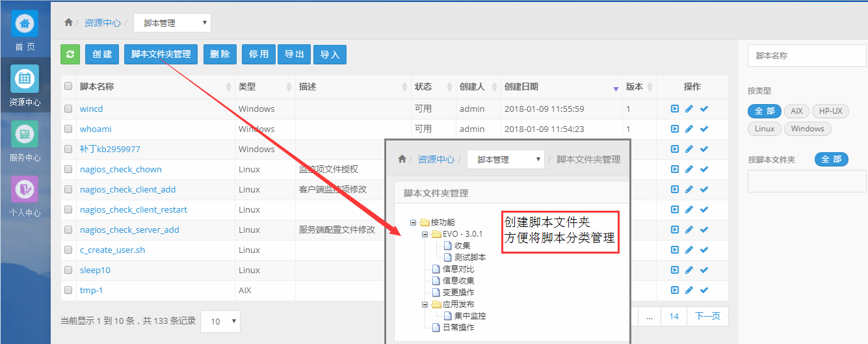Viewport: 868px width, 344px height.
Task: Click the home icon in breadcrumb
Action: [68, 23]
